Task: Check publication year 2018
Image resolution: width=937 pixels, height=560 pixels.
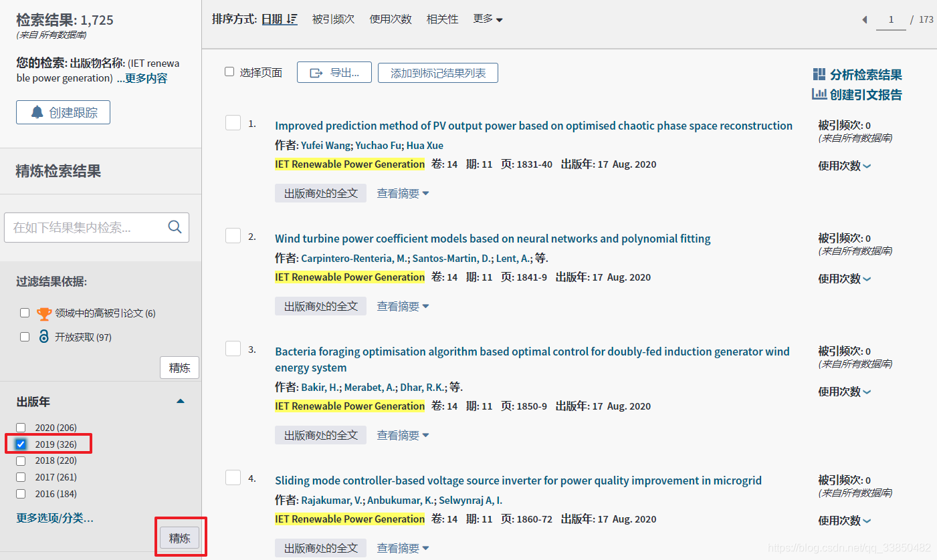Action: [21, 460]
